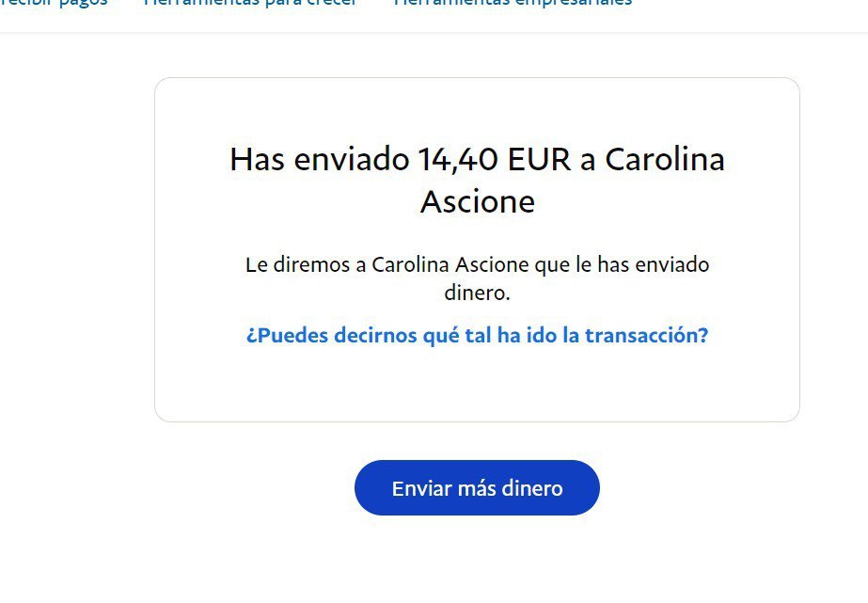The image size is (868, 603).
Task: Open the Herramientas para crecer menu
Action: pyautogui.click(x=250, y=3)
